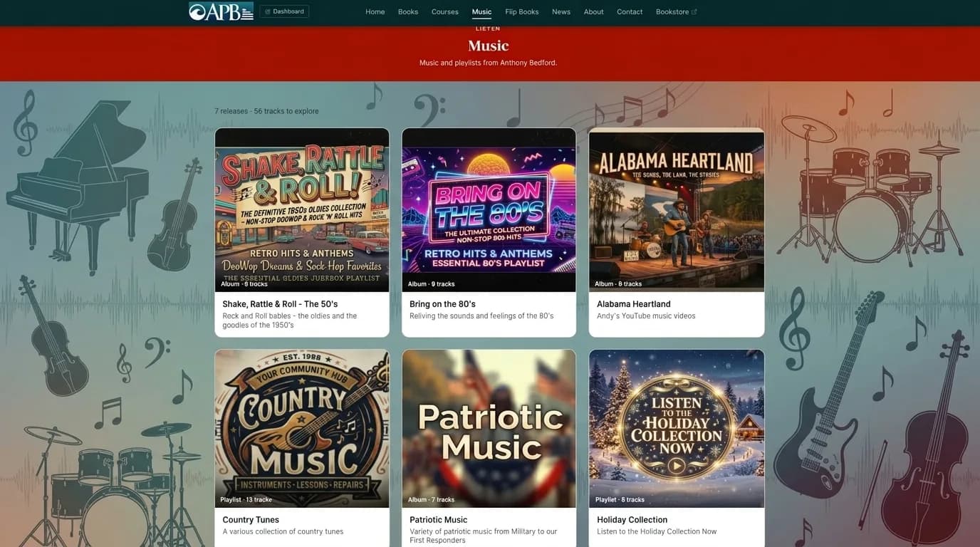Open Flip Books in the navigation

[522, 11]
